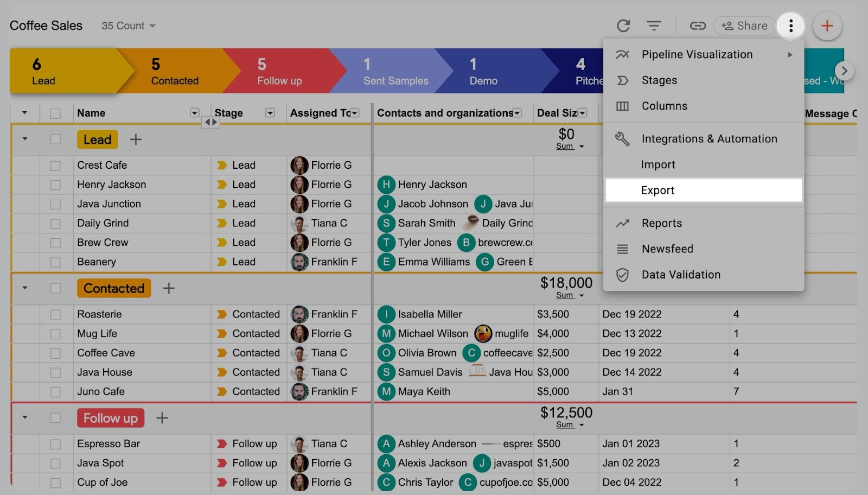Screen dimensions: 868x495
Task: Collapse the Follow up group
Action: [x=24, y=418]
